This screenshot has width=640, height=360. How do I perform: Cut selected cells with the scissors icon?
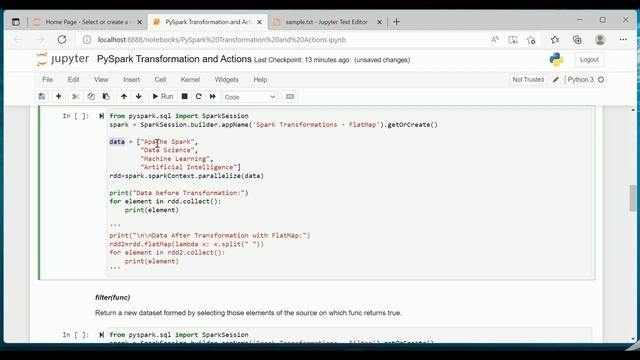pyautogui.click(x=76, y=97)
